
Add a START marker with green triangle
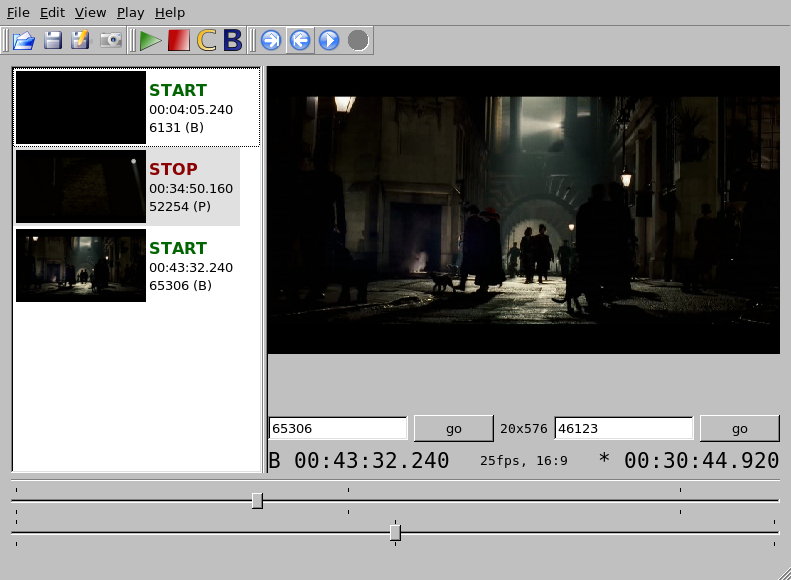click(x=150, y=40)
